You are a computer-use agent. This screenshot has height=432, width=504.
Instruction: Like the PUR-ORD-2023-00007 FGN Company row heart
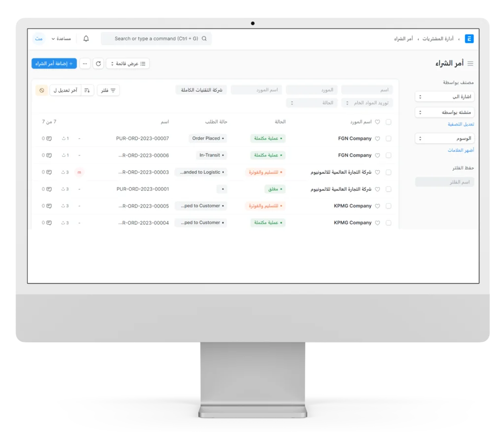(378, 139)
